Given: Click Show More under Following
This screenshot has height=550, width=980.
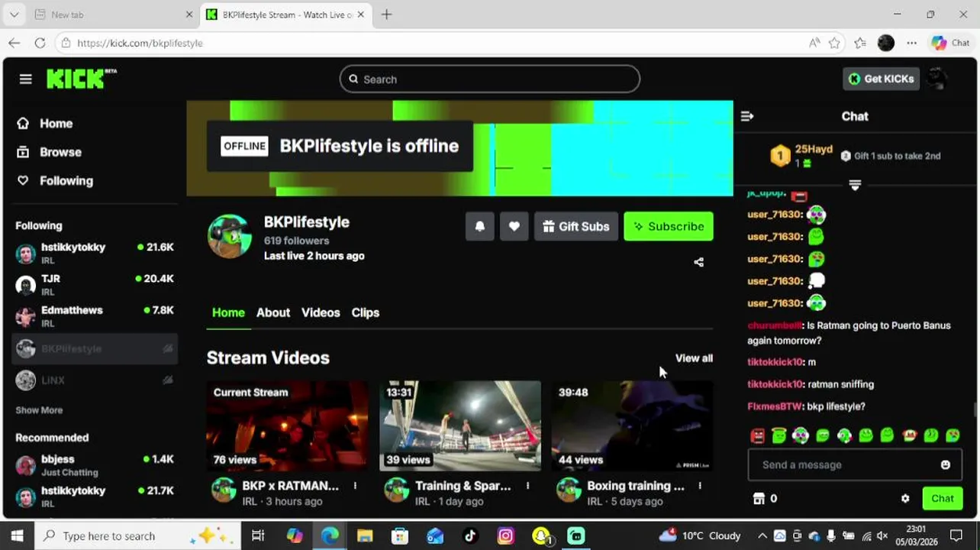Looking at the screenshot, I should pos(39,410).
